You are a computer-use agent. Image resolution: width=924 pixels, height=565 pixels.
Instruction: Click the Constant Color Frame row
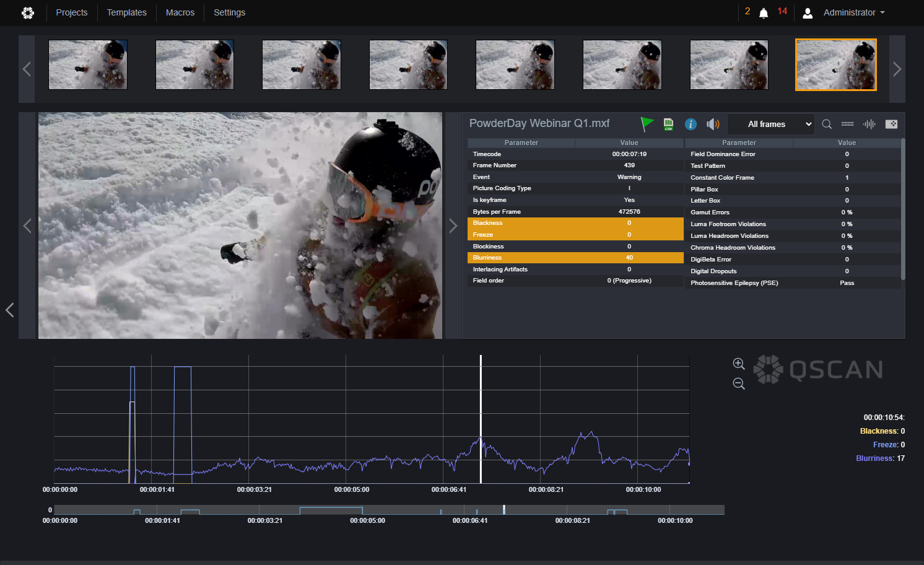point(793,178)
